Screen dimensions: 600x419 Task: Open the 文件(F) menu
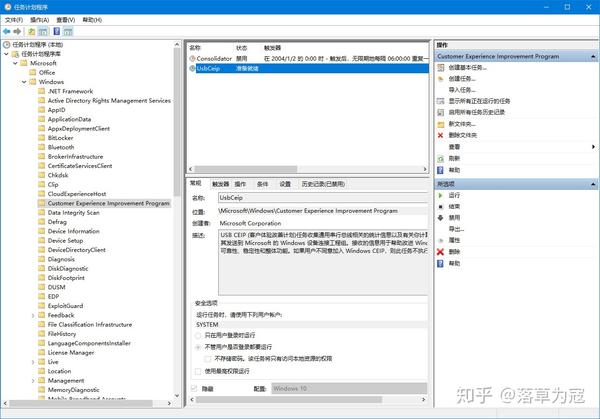pyautogui.click(x=14, y=20)
